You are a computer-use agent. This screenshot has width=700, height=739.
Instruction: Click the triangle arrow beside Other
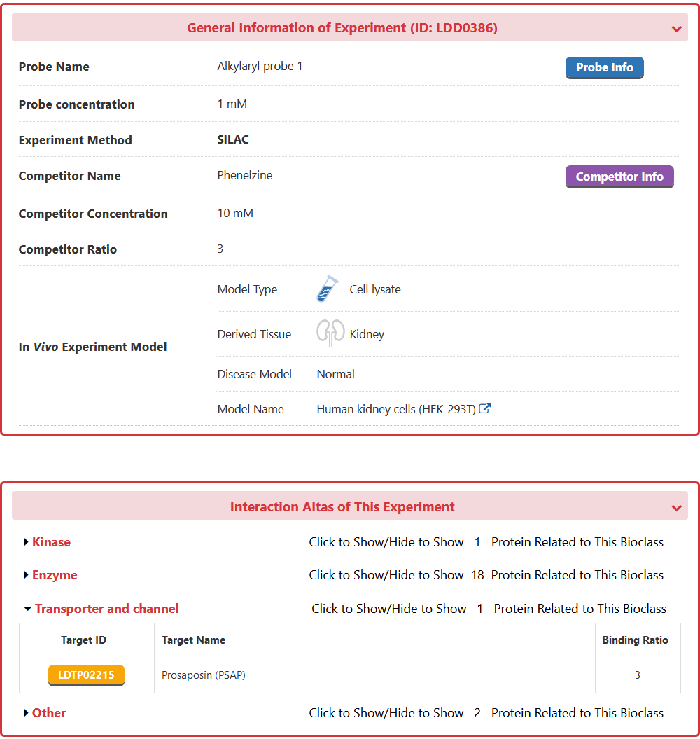(26, 713)
